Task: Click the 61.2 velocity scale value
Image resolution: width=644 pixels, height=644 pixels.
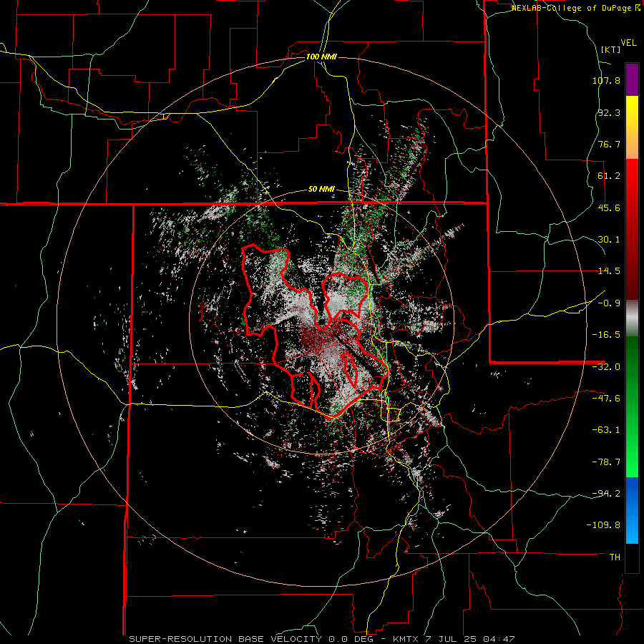Action: [609, 176]
